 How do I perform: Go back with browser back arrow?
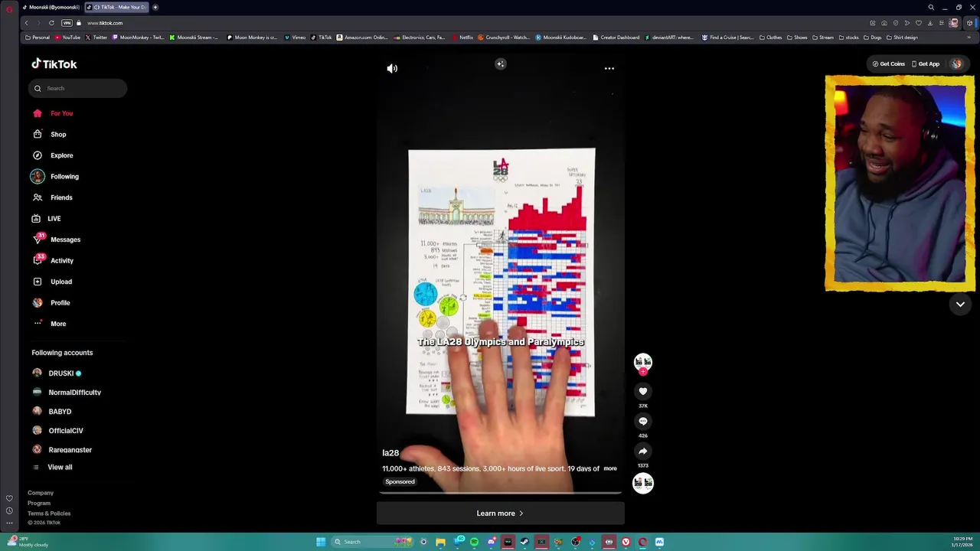26,23
